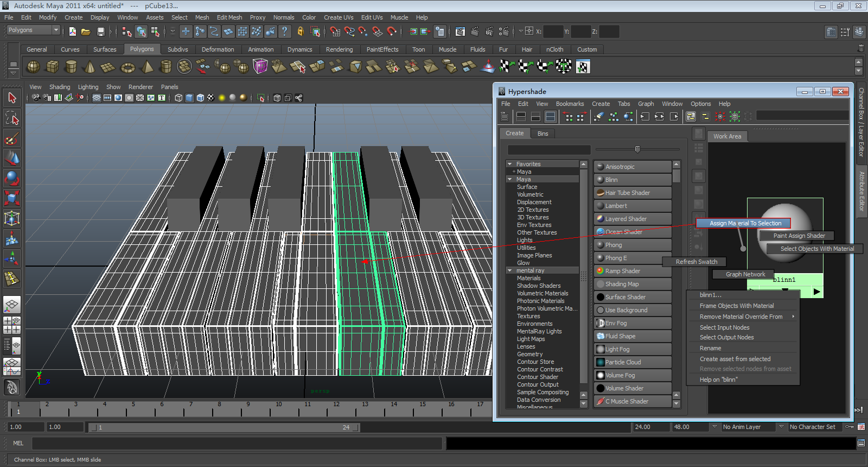Click the Blinn shader create button

633,180
